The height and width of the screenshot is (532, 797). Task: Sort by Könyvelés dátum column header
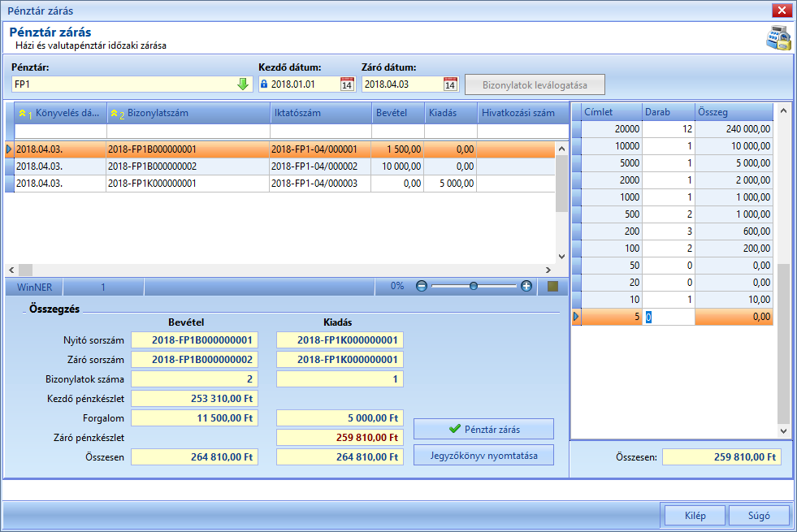coord(60,113)
